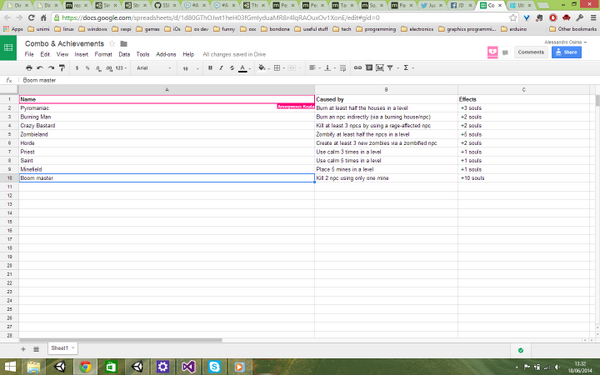The width and height of the screenshot is (600, 375).
Task: Format cell as percent
Action: [88, 68]
